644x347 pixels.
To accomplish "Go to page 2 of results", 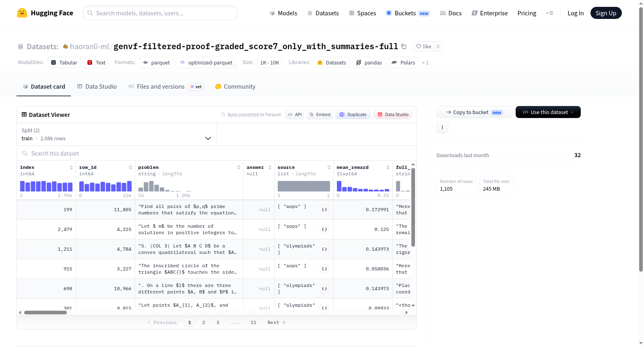I will pyautogui.click(x=204, y=322).
